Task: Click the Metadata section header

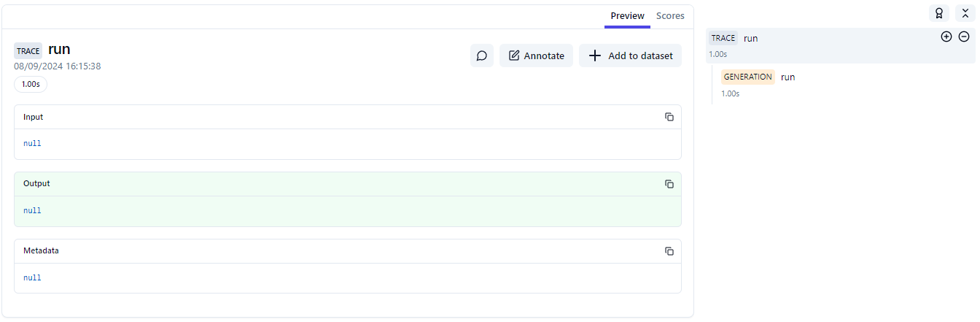Action: (x=41, y=250)
